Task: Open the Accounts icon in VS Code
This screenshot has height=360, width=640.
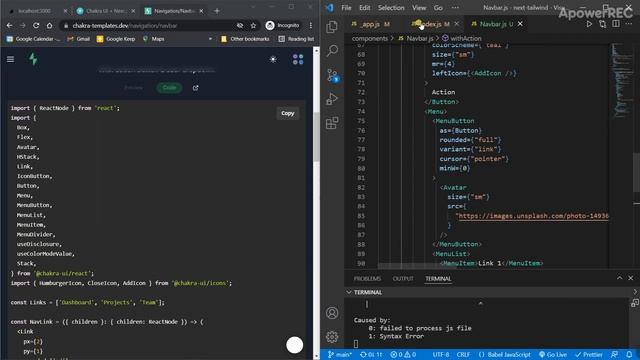Action: click(x=332, y=313)
